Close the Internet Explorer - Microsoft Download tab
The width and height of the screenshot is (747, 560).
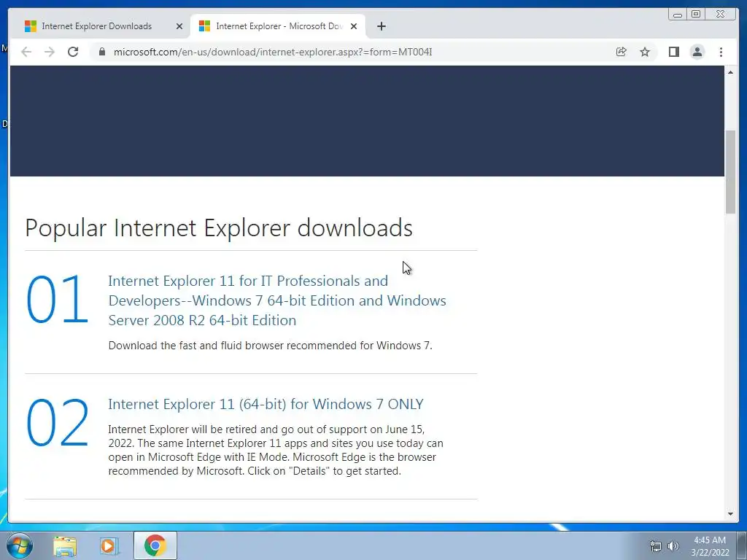pos(354,26)
